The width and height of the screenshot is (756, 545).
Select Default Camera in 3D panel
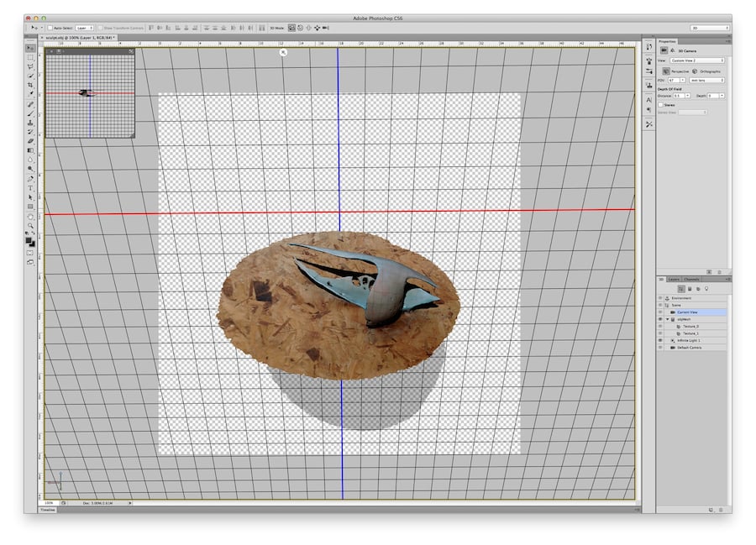click(688, 347)
